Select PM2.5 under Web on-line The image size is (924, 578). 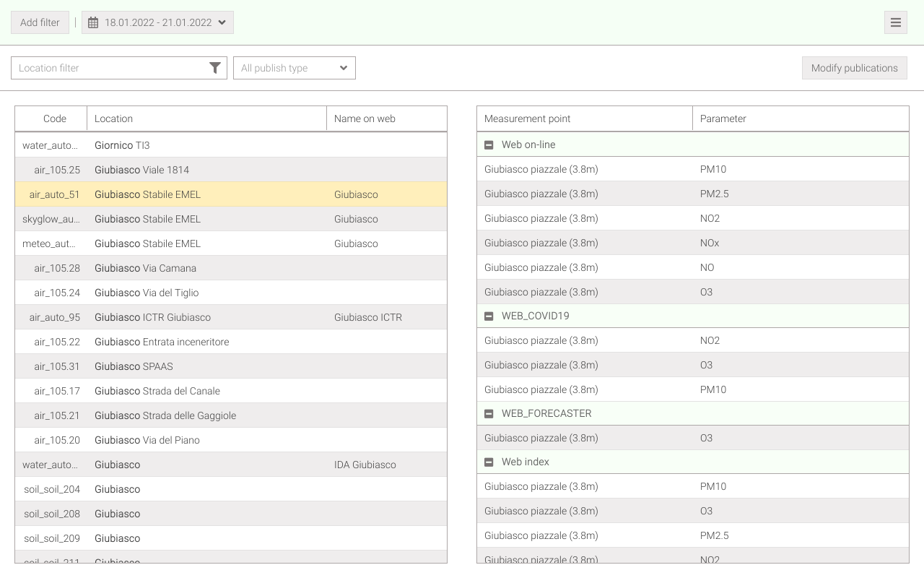(x=693, y=194)
